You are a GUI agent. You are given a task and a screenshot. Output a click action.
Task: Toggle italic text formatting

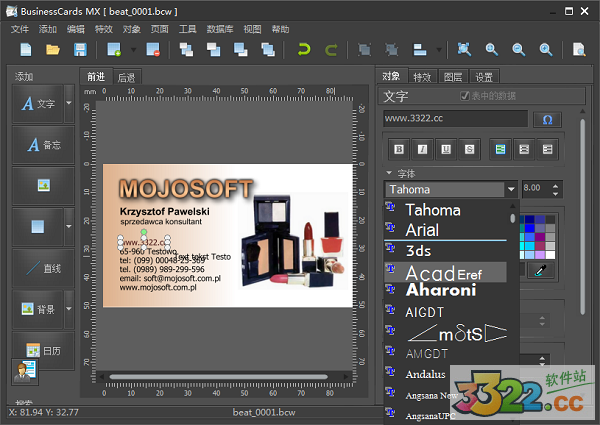[x=422, y=149]
